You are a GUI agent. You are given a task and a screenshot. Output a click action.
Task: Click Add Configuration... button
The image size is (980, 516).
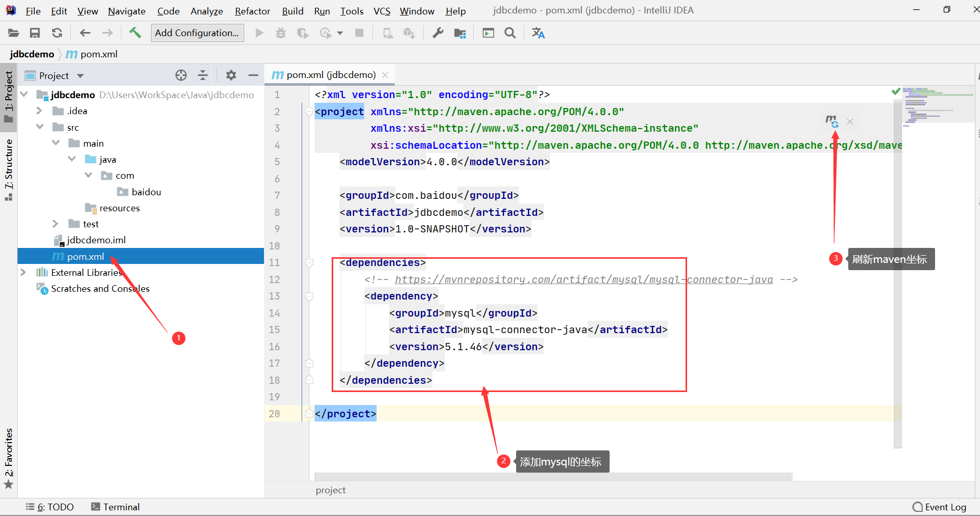point(197,33)
